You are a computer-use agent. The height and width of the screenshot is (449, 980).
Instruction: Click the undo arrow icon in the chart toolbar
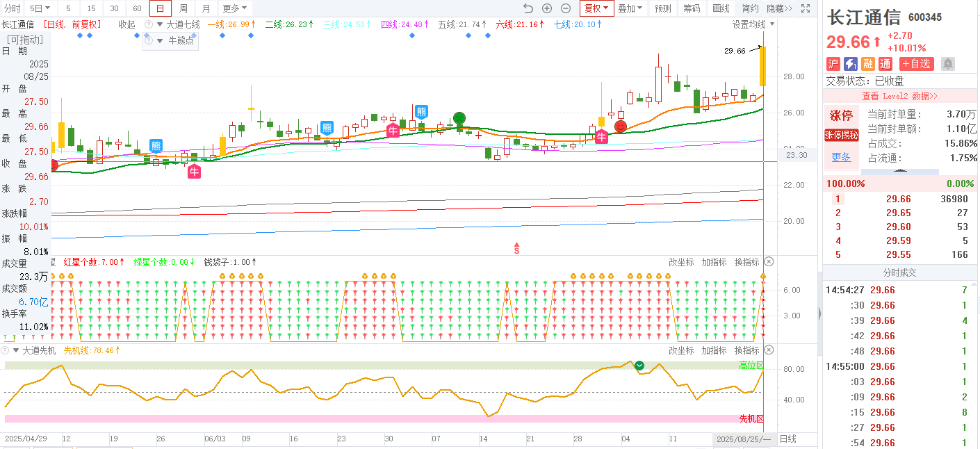tap(528, 8)
